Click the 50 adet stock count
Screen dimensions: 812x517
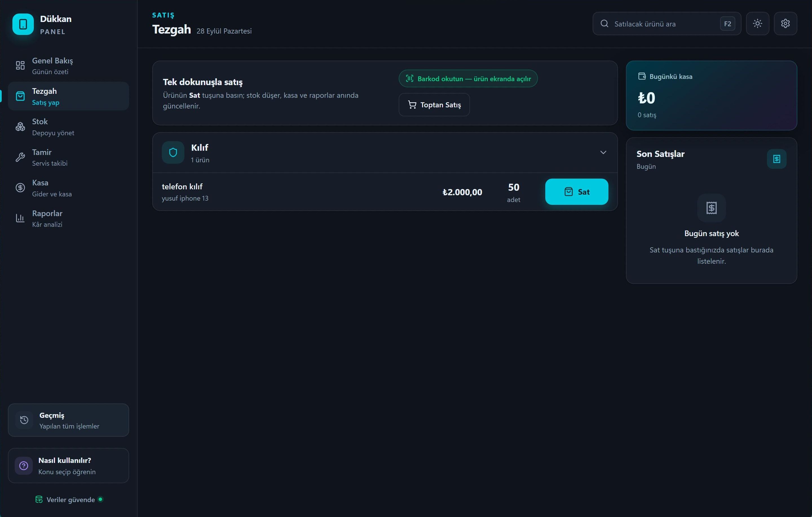click(514, 193)
